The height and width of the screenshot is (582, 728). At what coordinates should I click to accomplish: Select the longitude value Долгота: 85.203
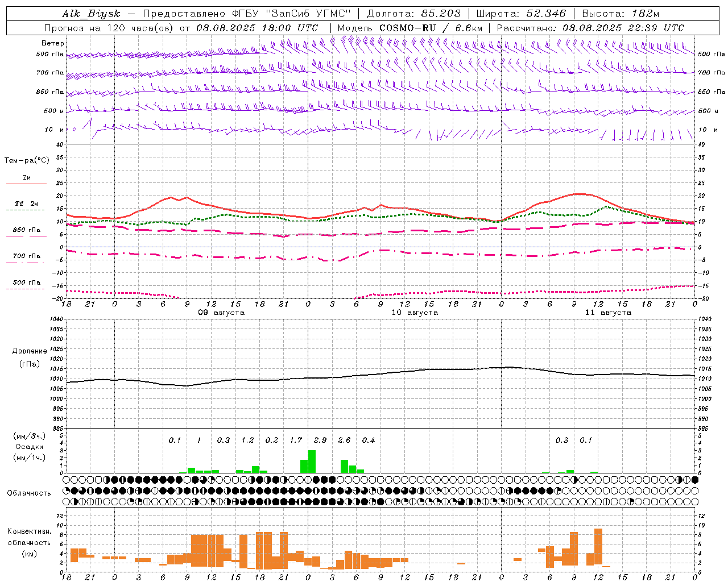pos(413,14)
